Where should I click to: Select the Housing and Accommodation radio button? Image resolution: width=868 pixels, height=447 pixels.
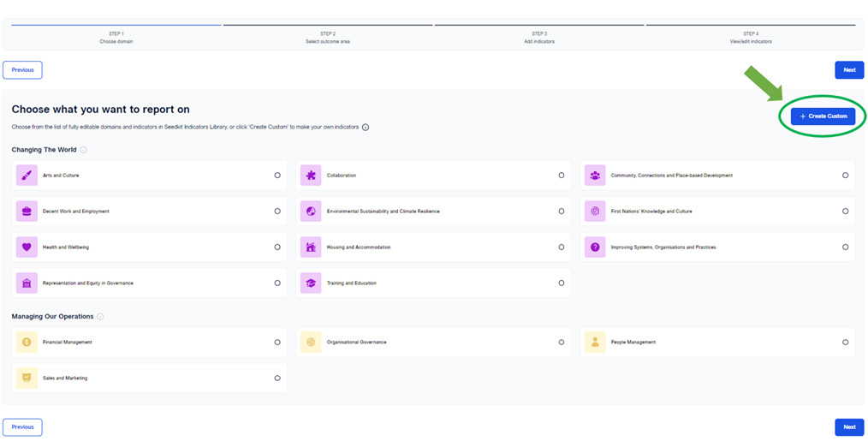(562, 247)
